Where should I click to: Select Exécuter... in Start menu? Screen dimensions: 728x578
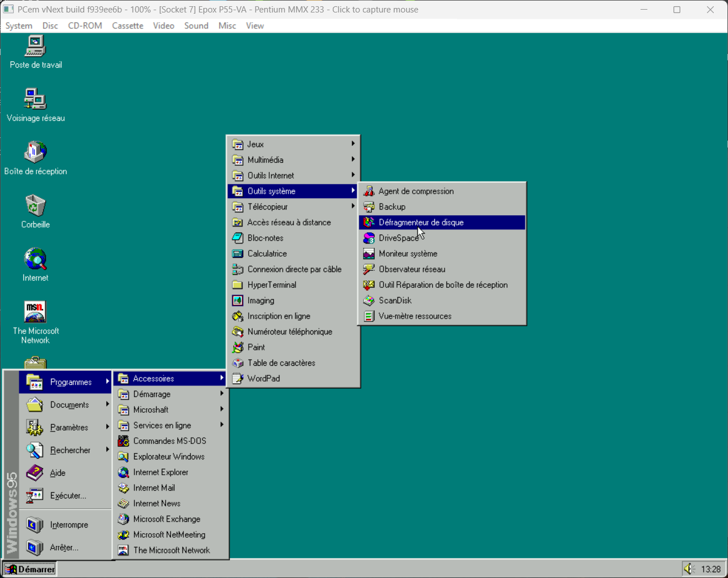65,496
